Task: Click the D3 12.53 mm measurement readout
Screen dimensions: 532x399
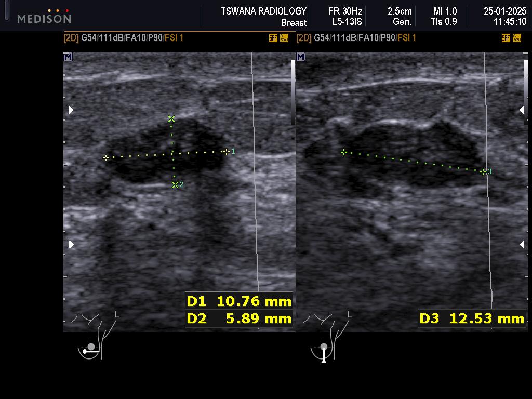Action: (x=472, y=318)
